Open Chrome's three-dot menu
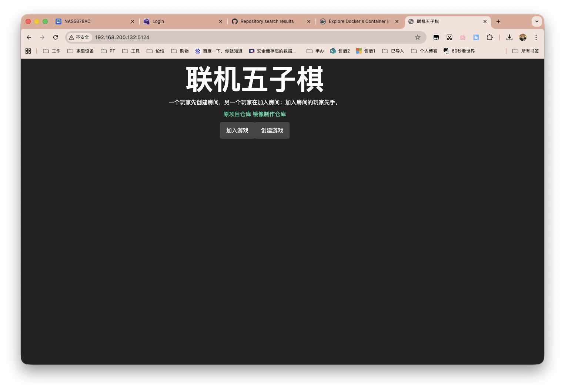Viewport: 565px width, 392px height. (x=536, y=37)
